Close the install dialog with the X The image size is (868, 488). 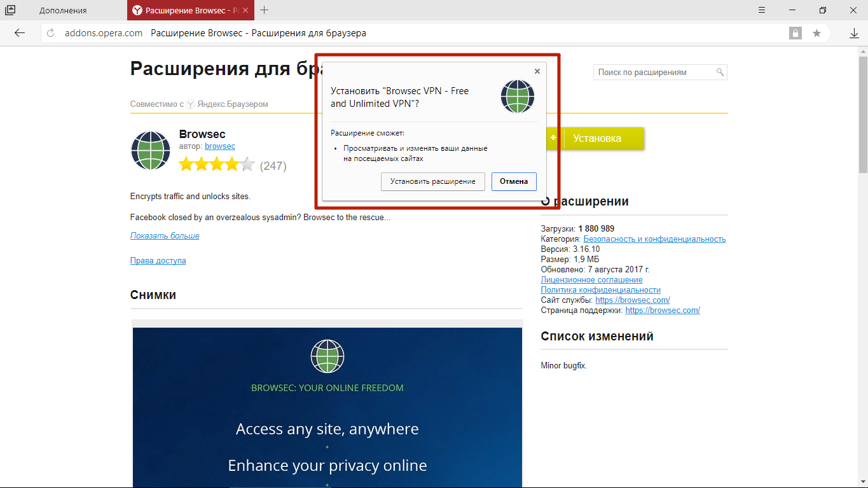[537, 71]
